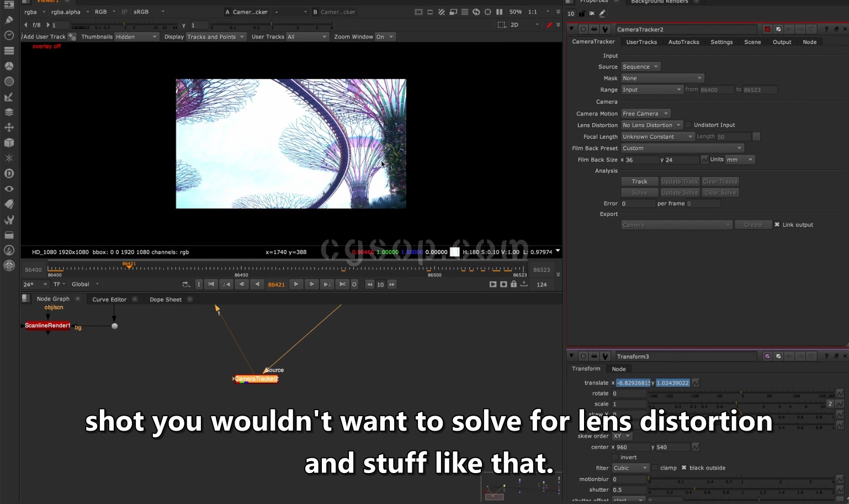Click the wrench icon in CameraTracker2 header
This screenshot has width=849, height=504.
point(605,29)
